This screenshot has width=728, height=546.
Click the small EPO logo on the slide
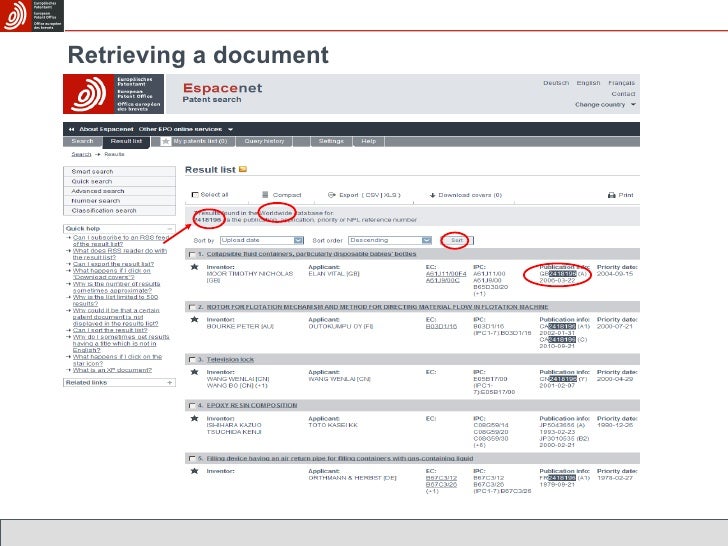(32, 15)
